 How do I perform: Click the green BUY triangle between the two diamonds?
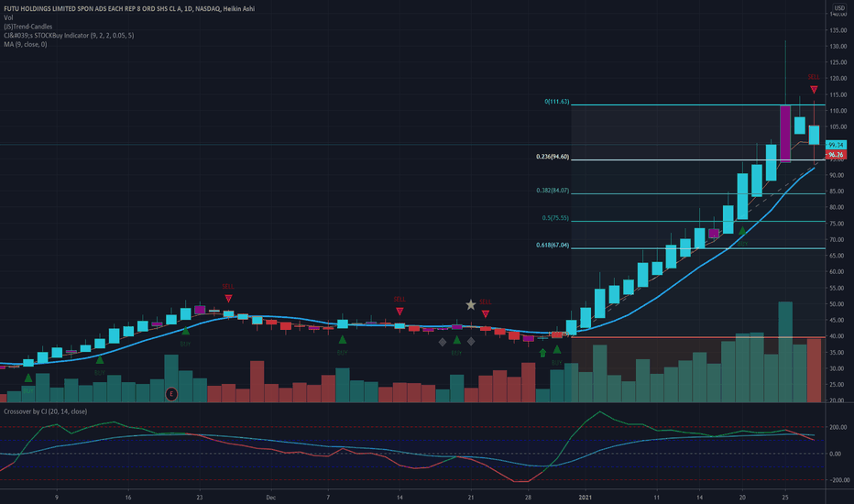point(456,340)
